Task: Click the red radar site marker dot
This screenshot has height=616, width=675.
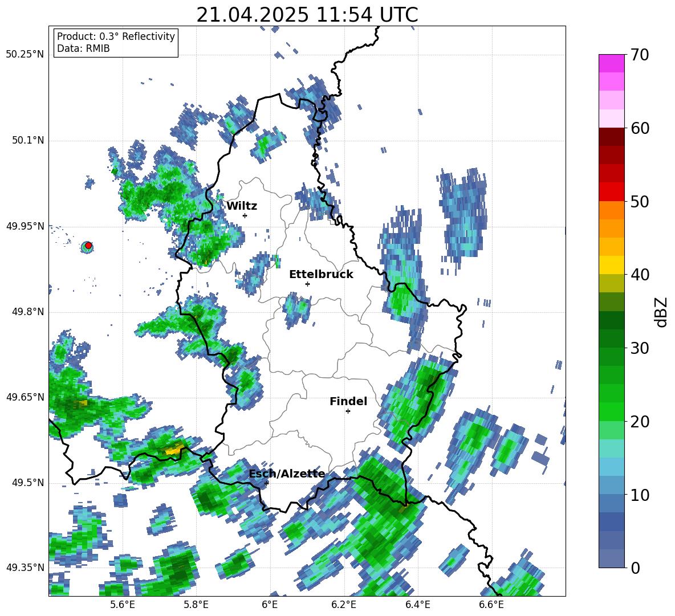Action: point(88,246)
